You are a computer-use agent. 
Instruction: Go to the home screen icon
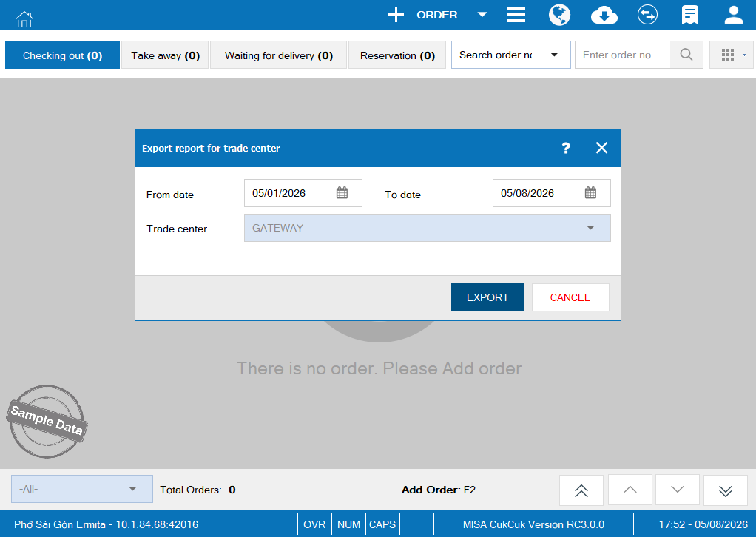24,18
